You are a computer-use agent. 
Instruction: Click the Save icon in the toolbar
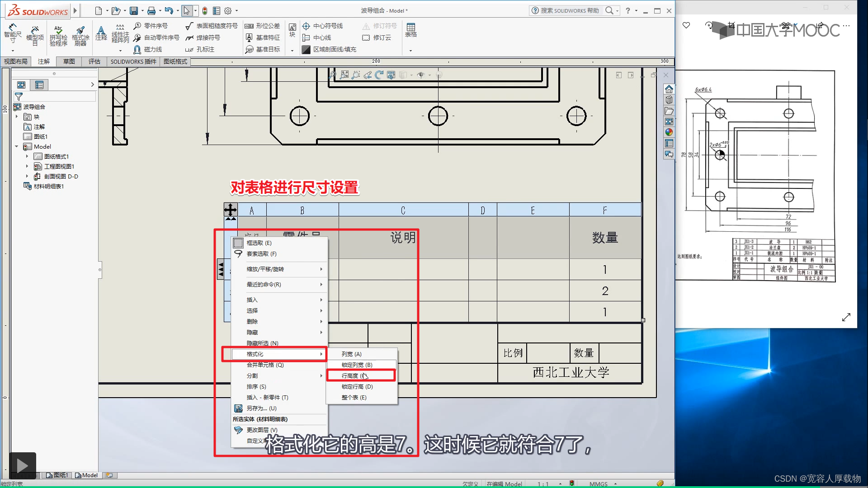(134, 11)
